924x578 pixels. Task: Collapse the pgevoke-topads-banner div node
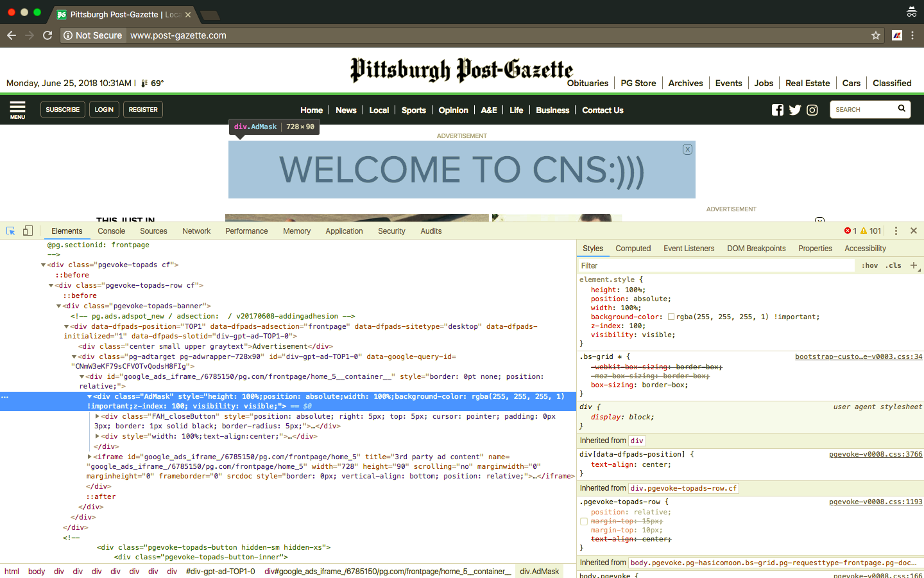click(x=59, y=306)
